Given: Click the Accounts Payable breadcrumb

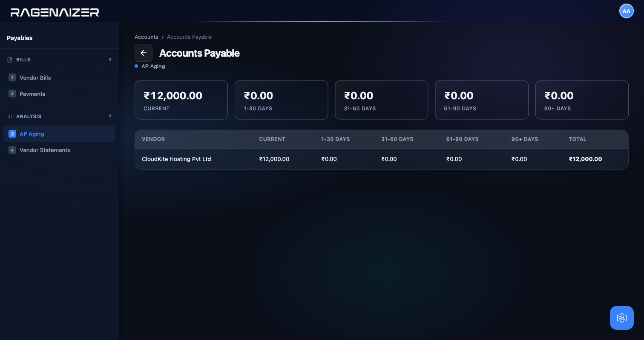Looking at the screenshot, I should (x=189, y=37).
